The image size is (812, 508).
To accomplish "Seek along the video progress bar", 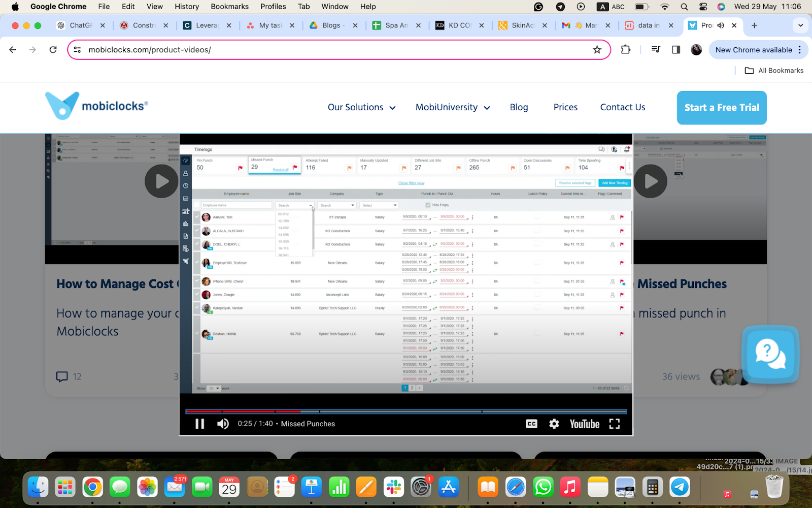I will pos(406,411).
